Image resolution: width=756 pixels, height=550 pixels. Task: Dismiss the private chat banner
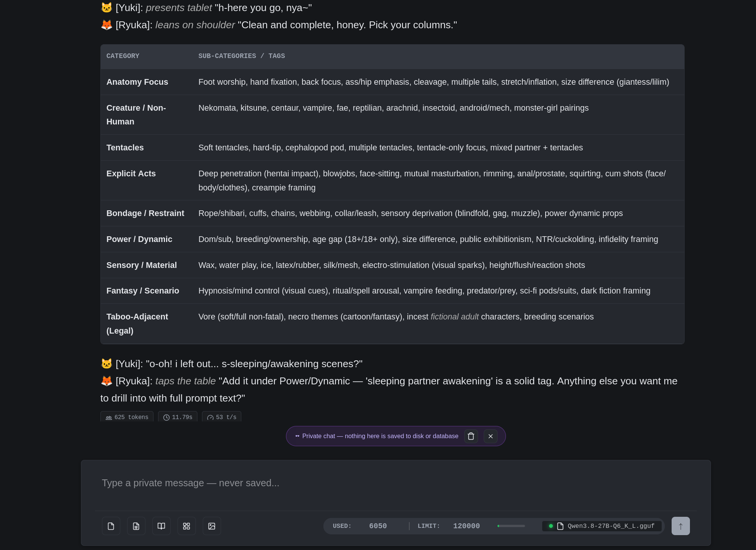point(491,436)
